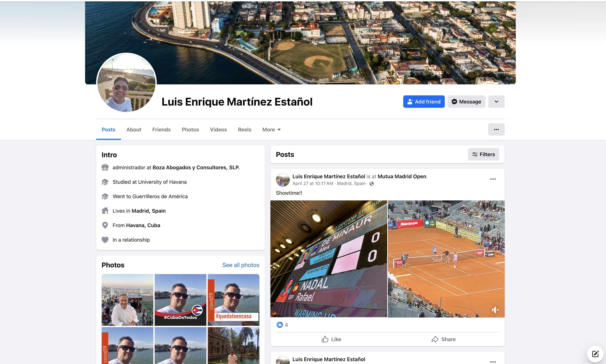Screen dimensions: 606x364
Task: Switch to the About tab
Action: (x=134, y=129)
